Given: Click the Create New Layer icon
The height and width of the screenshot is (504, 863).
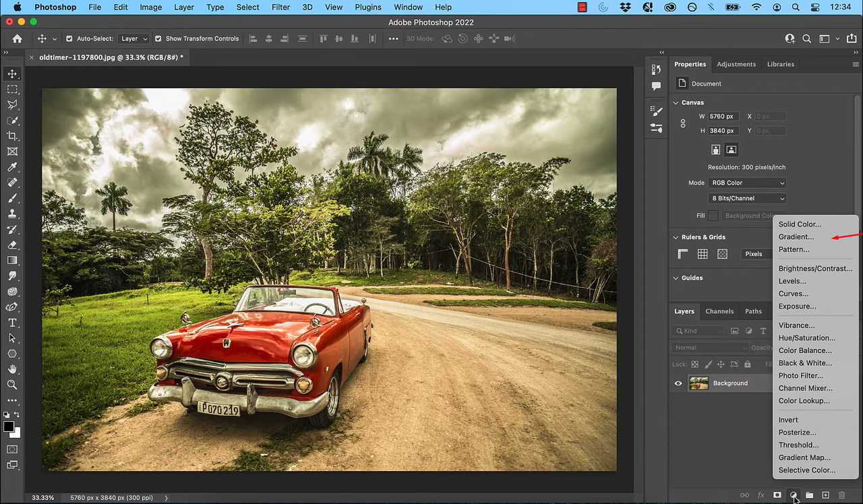Looking at the screenshot, I should pyautogui.click(x=826, y=495).
